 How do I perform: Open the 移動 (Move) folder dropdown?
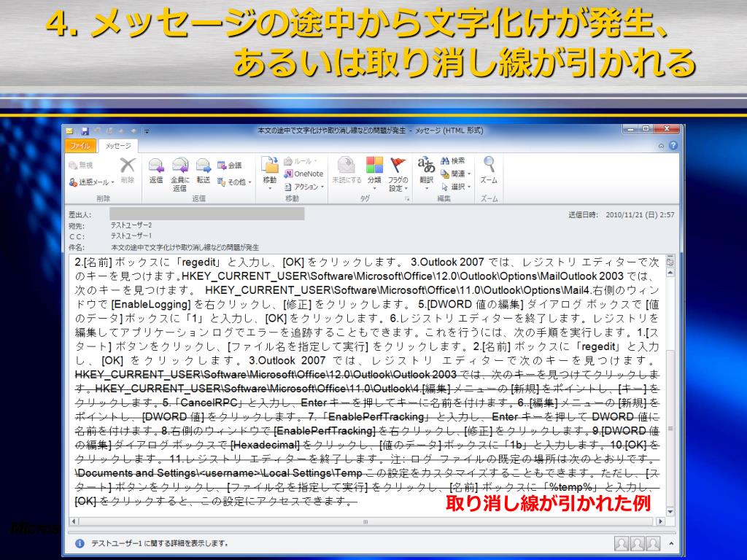tap(270, 174)
